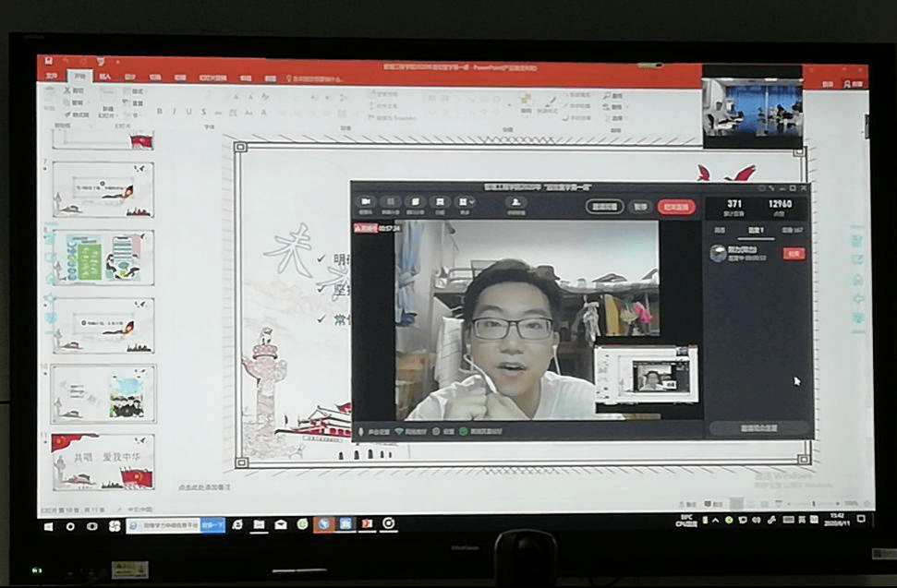This screenshot has height=588, width=897.
Task: Click the screen share icon in livestream toolbar
Action: tap(391, 203)
